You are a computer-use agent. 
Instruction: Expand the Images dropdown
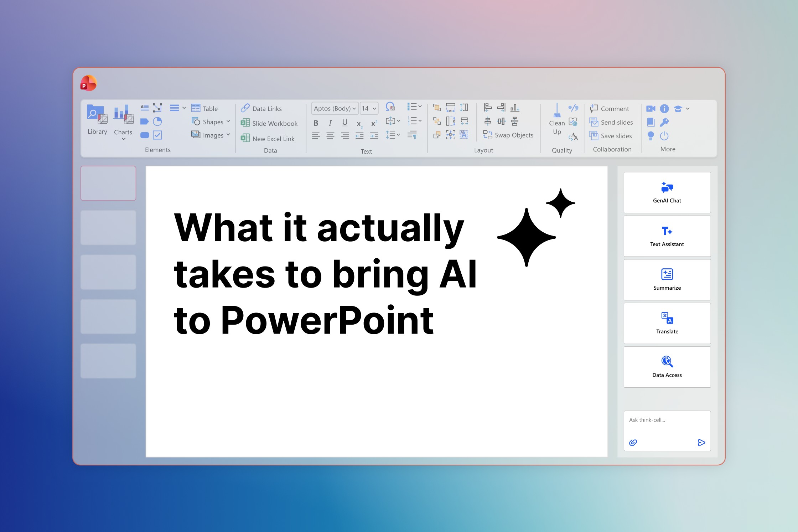(228, 135)
